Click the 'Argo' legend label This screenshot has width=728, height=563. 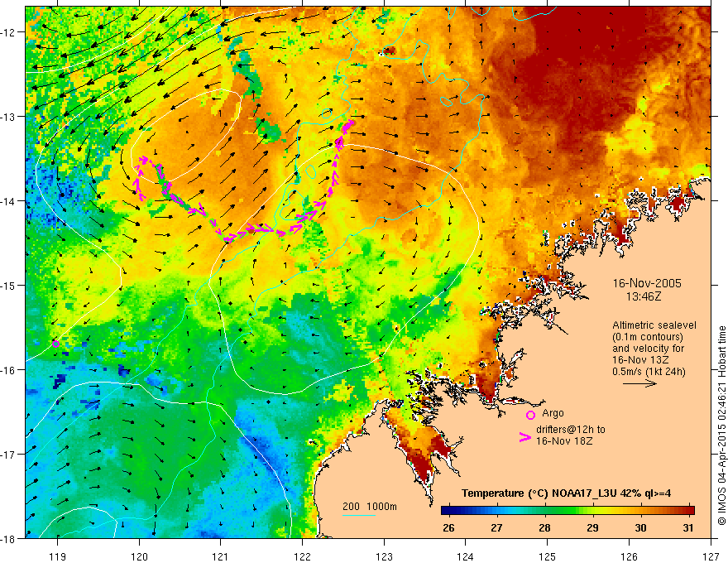click(x=553, y=413)
